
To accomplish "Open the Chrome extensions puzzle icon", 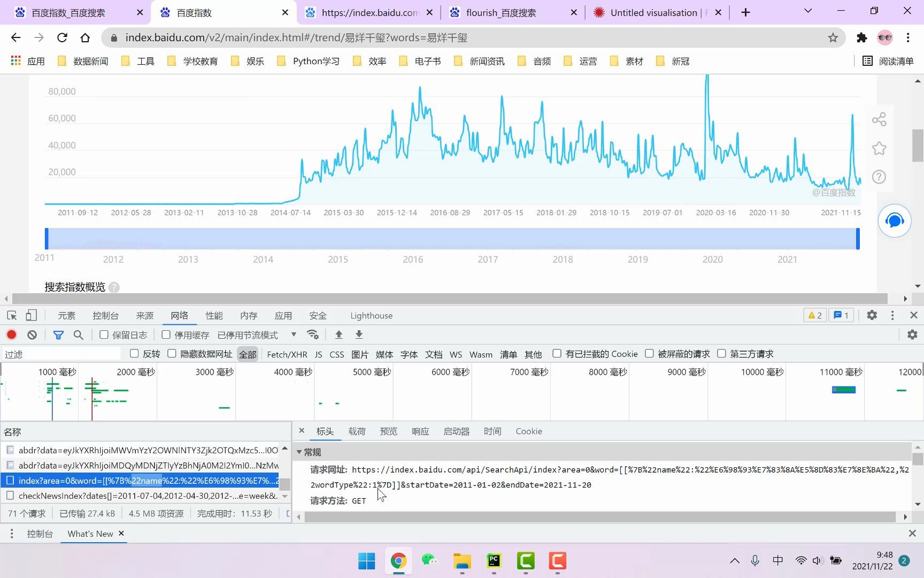I will click(861, 37).
